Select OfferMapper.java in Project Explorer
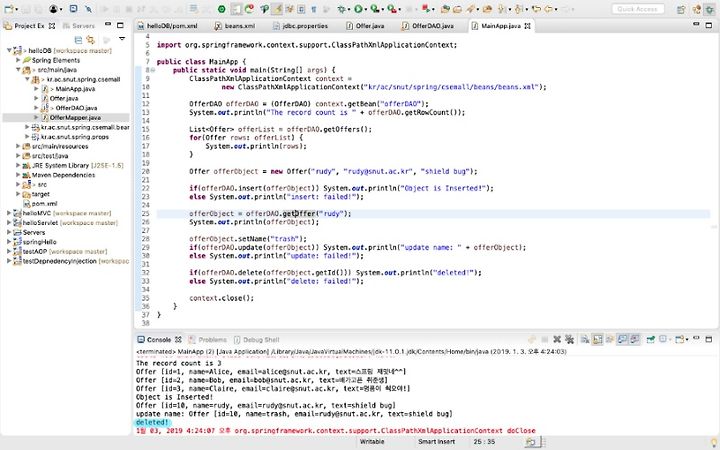720x450 pixels. point(75,118)
